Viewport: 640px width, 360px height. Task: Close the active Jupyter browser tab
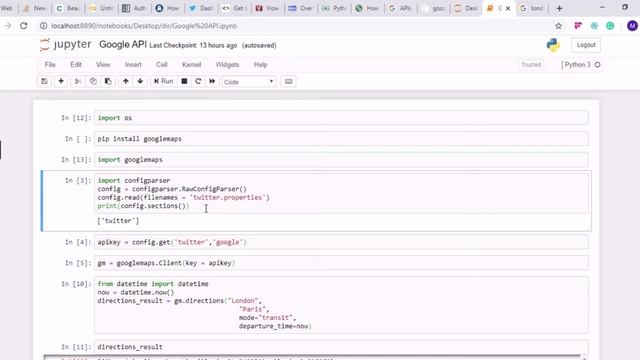pos(508,8)
